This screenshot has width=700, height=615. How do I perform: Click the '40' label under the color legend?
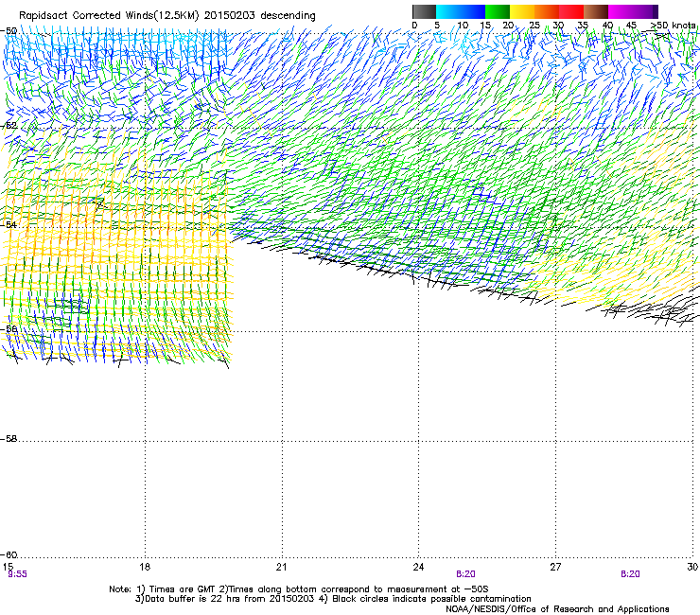(x=607, y=26)
